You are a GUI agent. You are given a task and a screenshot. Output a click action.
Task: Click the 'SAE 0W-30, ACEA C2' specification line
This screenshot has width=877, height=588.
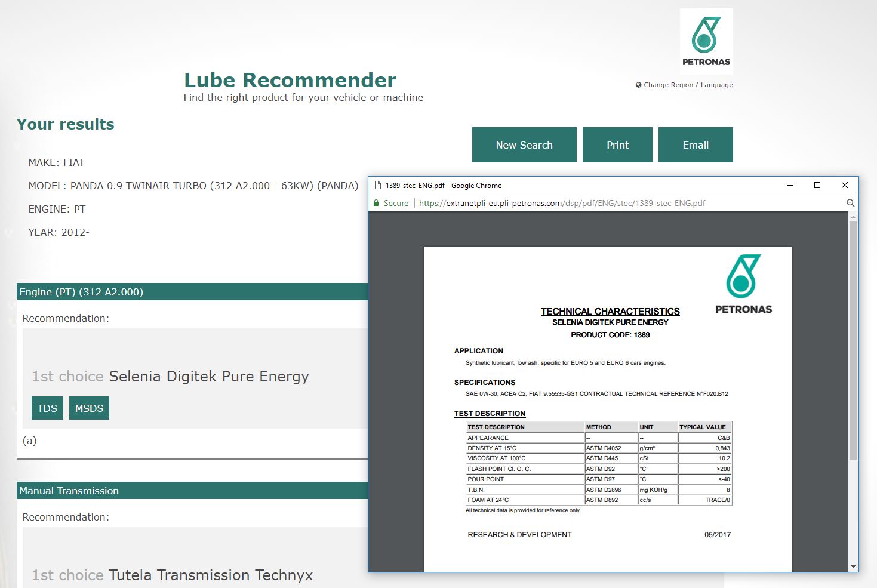[597, 394]
